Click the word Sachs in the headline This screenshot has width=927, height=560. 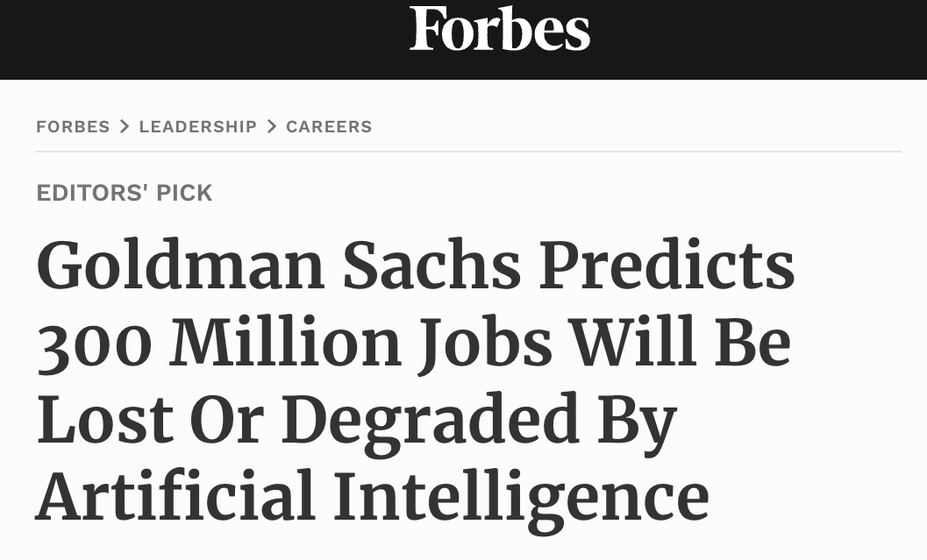(431, 266)
